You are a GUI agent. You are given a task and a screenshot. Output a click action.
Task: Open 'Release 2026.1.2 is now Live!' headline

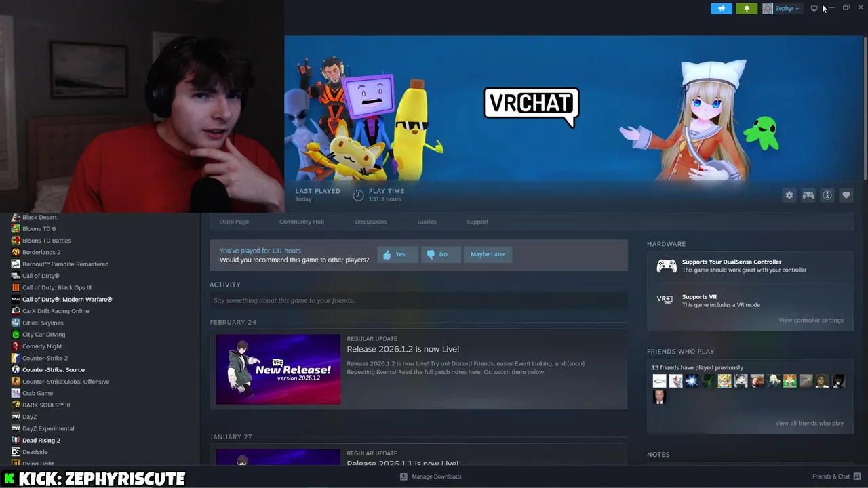tap(403, 349)
